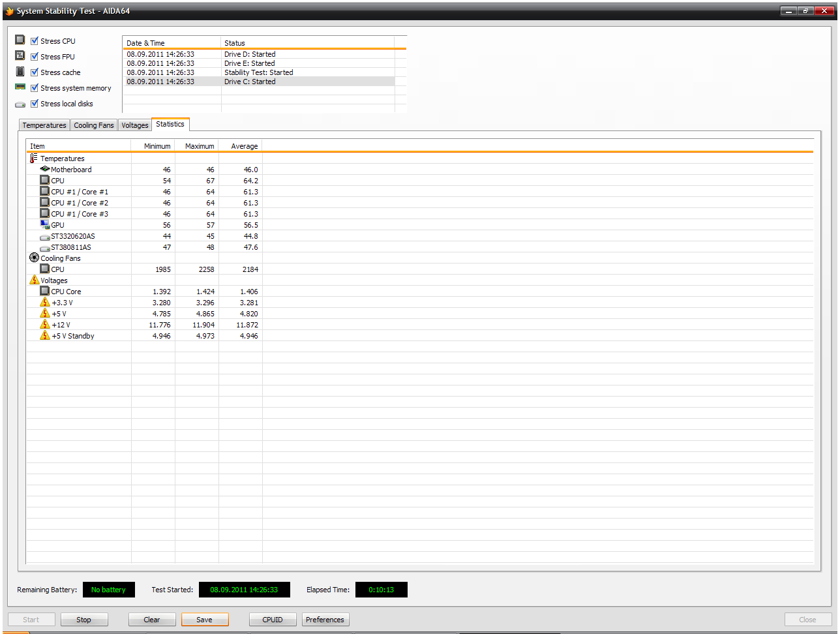
Task: Open Preferences
Action: pyautogui.click(x=325, y=620)
